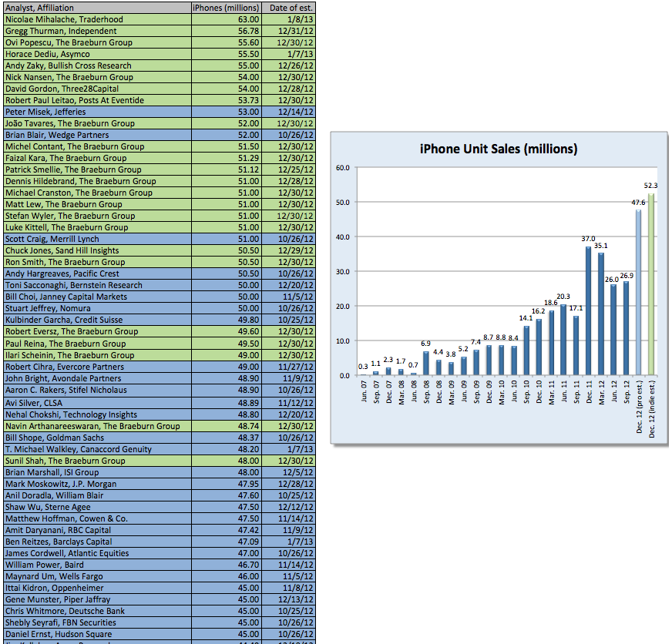Click the 'Dec. 12 (indie est.)' axis label
The width and height of the screenshot is (672, 644).
click(x=652, y=409)
